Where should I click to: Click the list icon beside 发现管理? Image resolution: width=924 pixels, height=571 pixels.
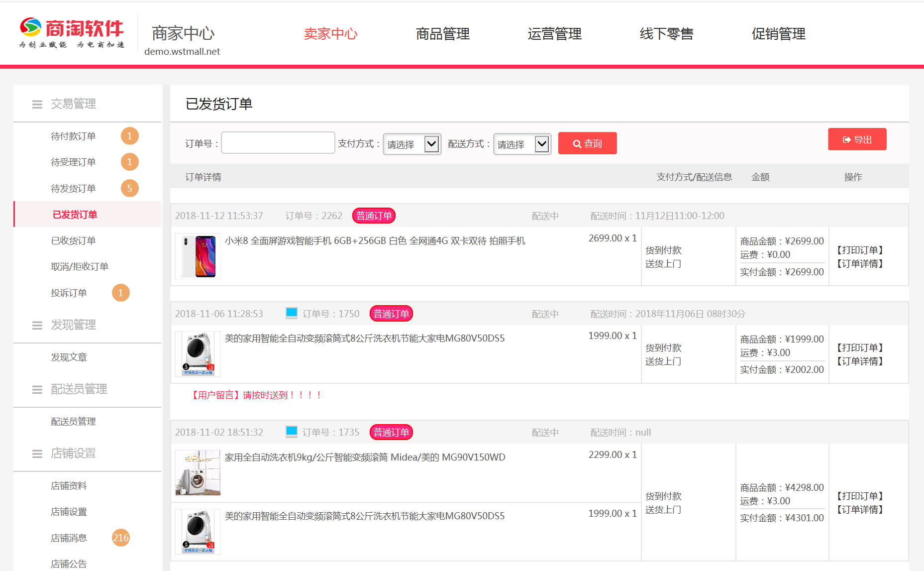[x=37, y=325]
